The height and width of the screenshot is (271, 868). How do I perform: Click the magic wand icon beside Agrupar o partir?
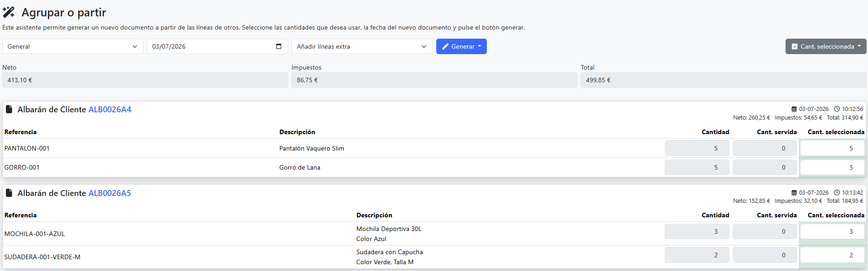[x=9, y=12]
